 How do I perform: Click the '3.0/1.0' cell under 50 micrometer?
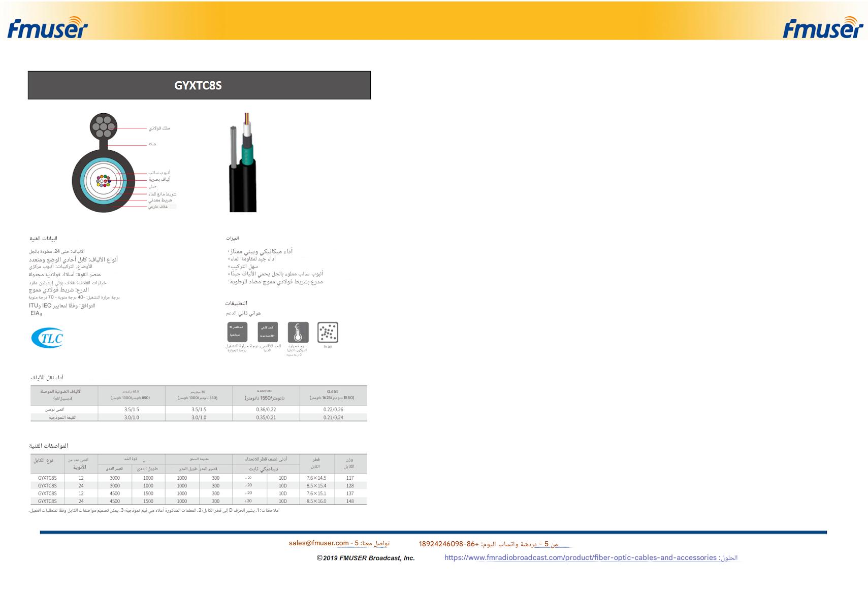[x=199, y=417]
